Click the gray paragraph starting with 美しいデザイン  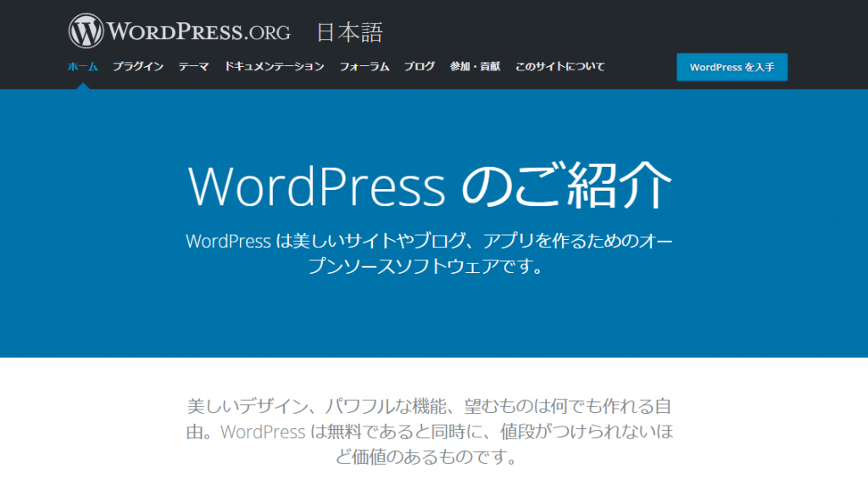click(x=431, y=431)
